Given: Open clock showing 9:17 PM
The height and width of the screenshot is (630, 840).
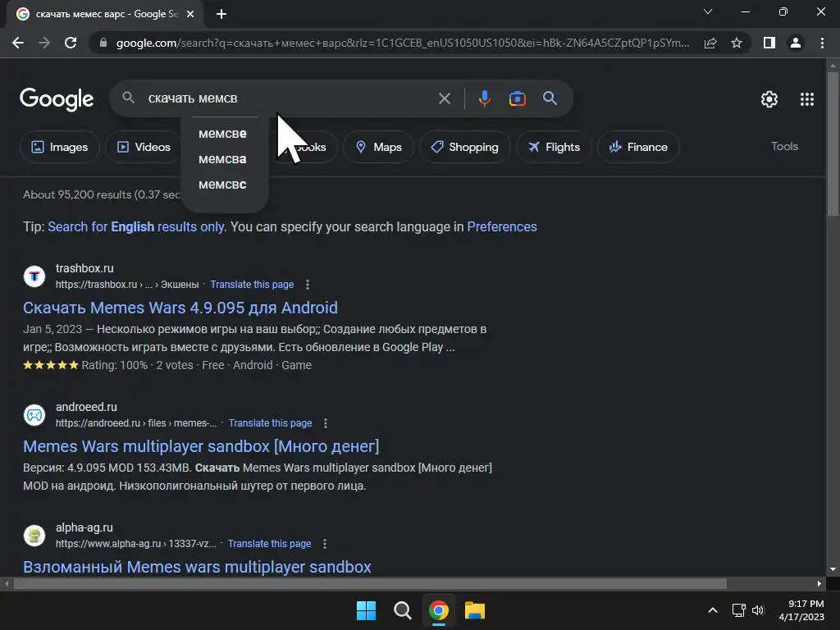Looking at the screenshot, I should (801, 610).
